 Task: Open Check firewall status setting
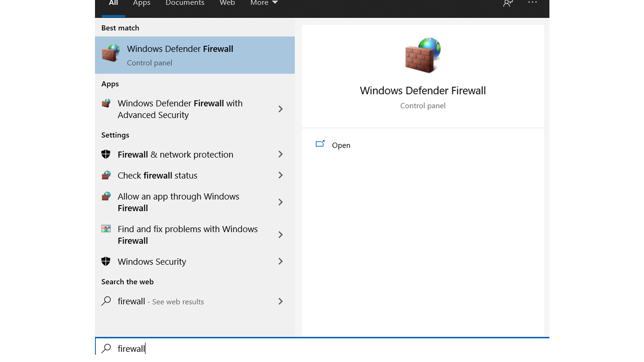point(195,175)
